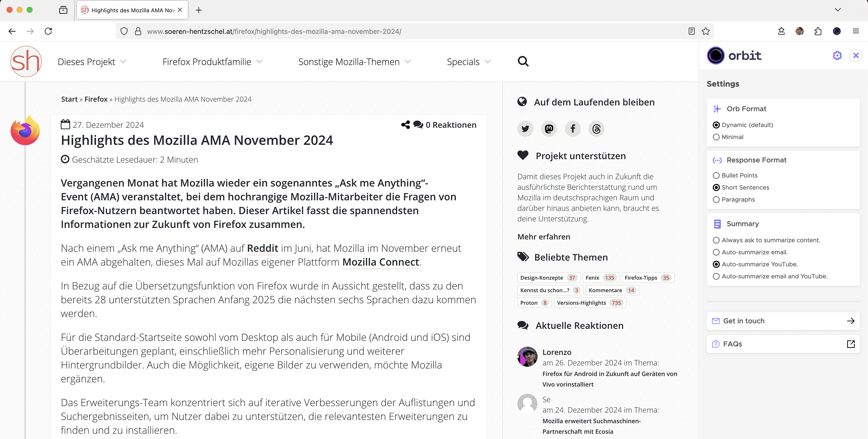Bookmark this page with star icon

tap(705, 31)
